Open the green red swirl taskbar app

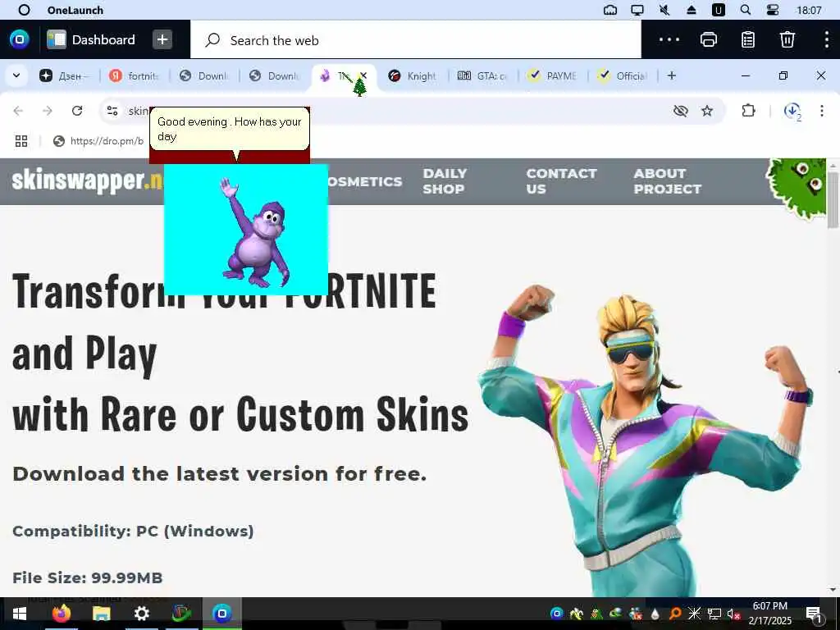(x=181, y=614)
